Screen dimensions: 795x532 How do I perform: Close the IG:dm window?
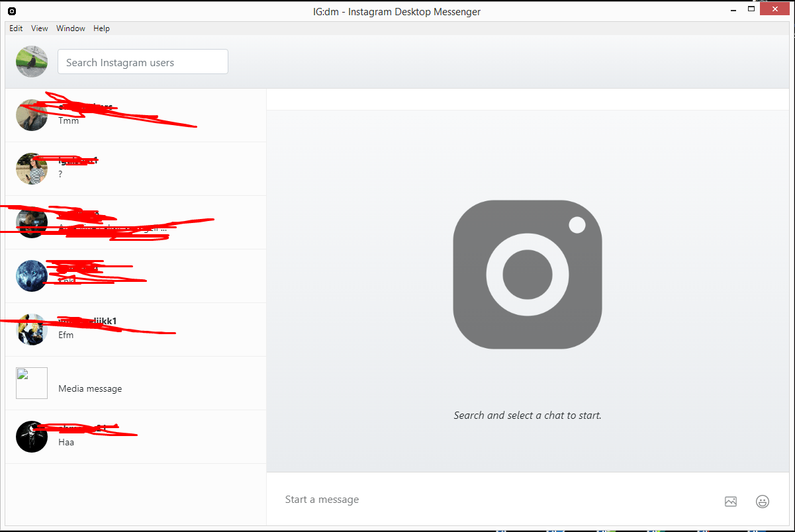[x=775, y=9]
